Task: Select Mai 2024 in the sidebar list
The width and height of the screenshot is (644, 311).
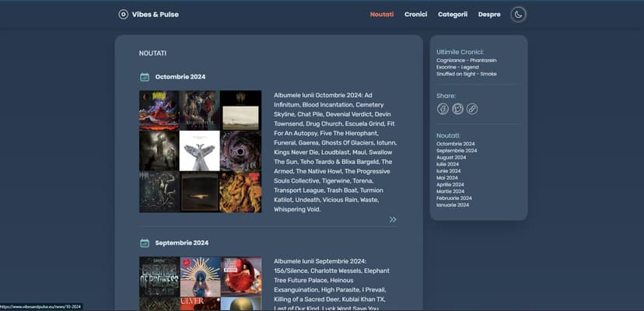Action: pyautogui.click(x=447, y=178)
